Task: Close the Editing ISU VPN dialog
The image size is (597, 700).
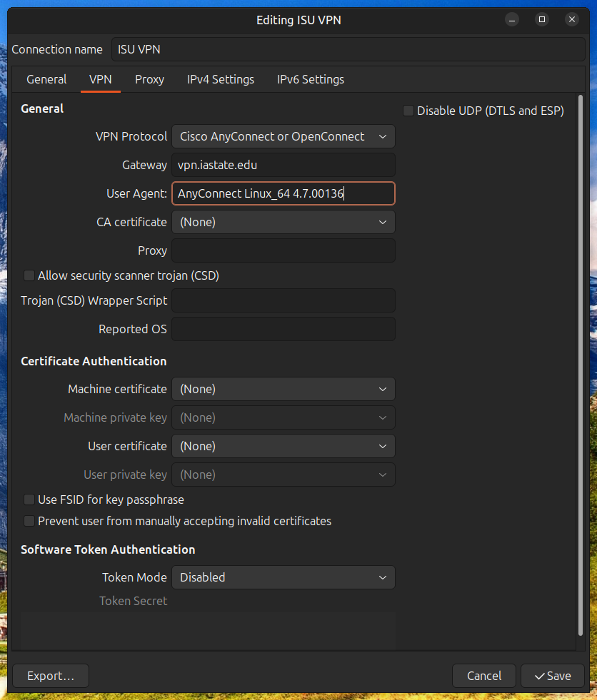Action: coord(571,20)
